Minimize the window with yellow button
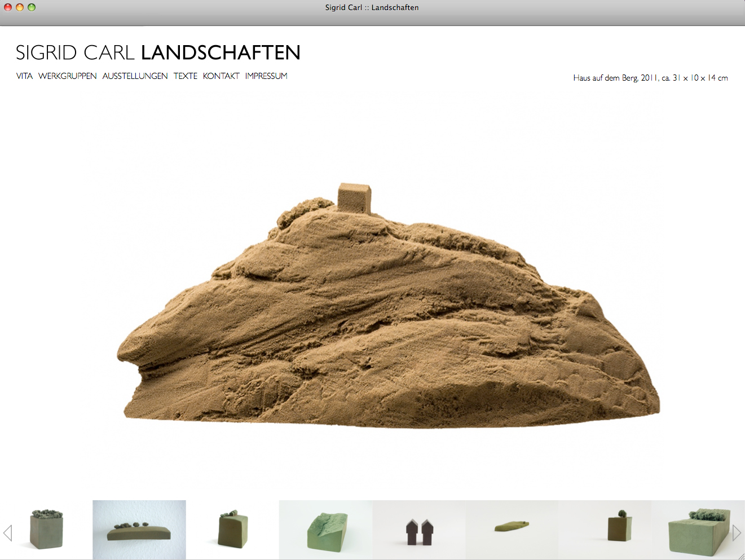 (20, 7)
